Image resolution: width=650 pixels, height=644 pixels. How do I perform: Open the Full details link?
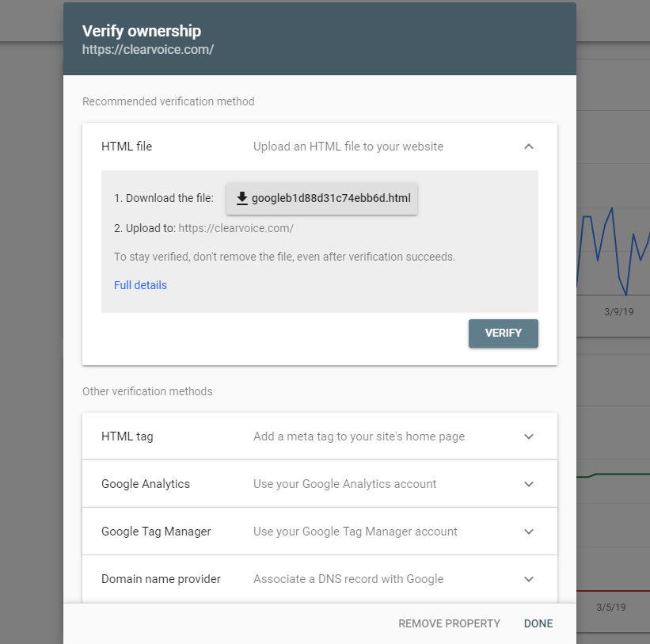pos(140,285)
